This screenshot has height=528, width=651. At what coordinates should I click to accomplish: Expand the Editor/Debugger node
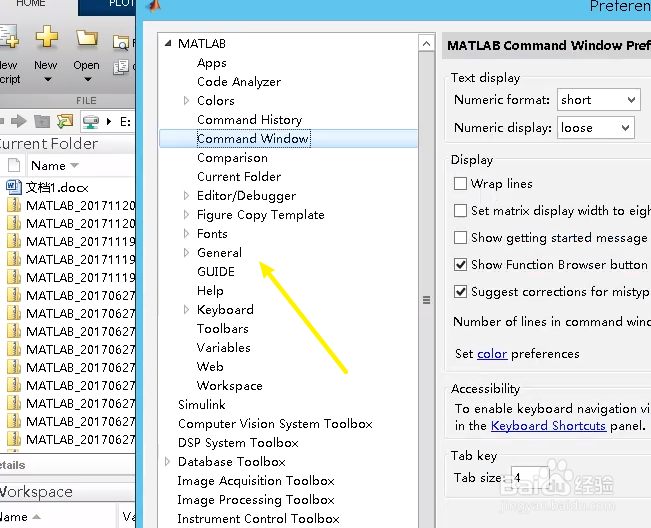click(186, 196)
